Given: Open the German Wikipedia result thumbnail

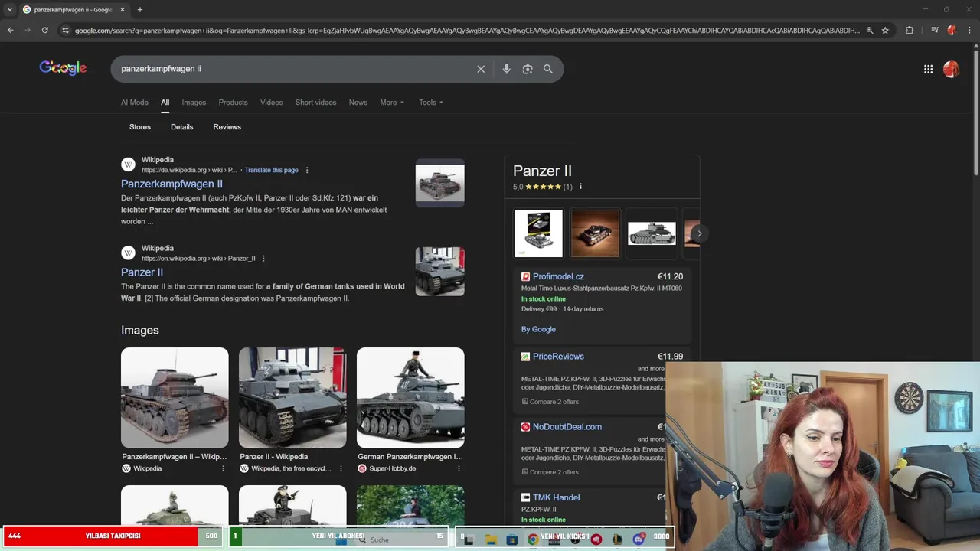Looking at the screenshot, I should [439, 183].
